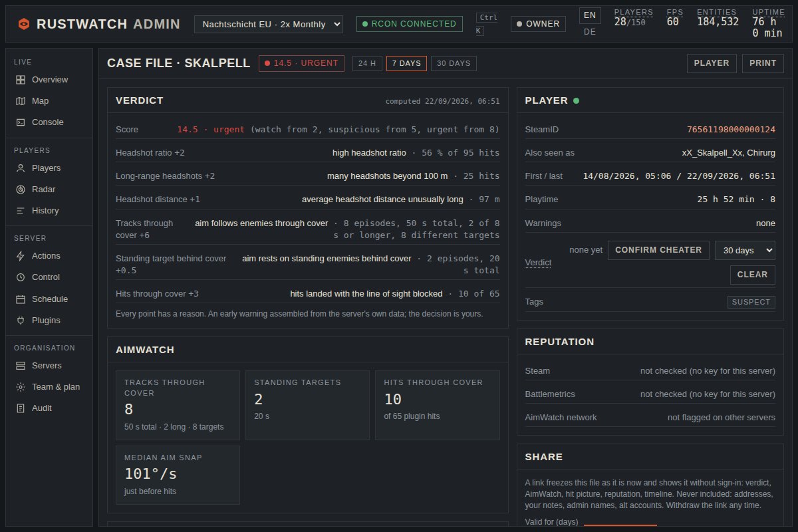The image size is (798, 532).
Task: Click the Schedule calendar icon
Action: coord(21,299)
